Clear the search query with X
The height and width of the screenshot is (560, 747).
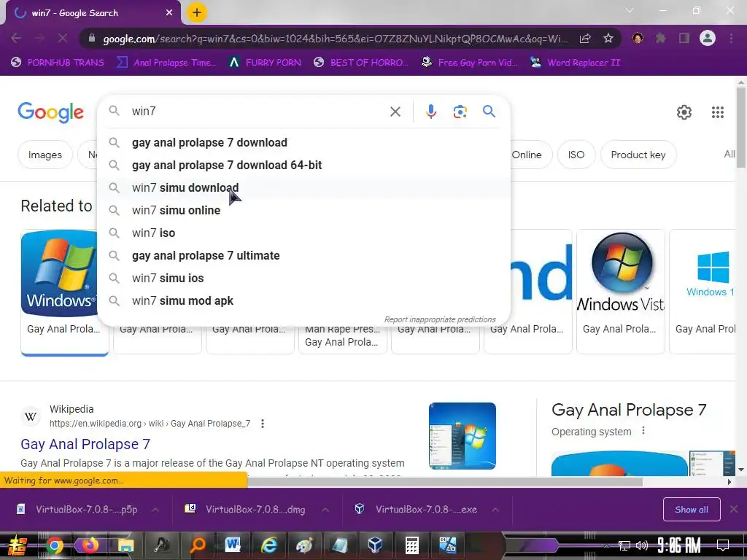(x=395, y=112)
